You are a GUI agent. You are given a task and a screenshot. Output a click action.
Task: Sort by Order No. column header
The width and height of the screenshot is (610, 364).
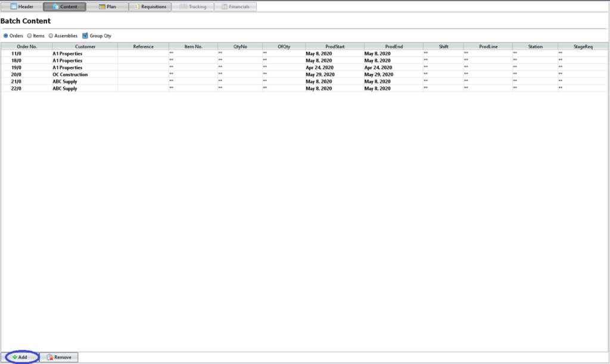click(27, 46)
